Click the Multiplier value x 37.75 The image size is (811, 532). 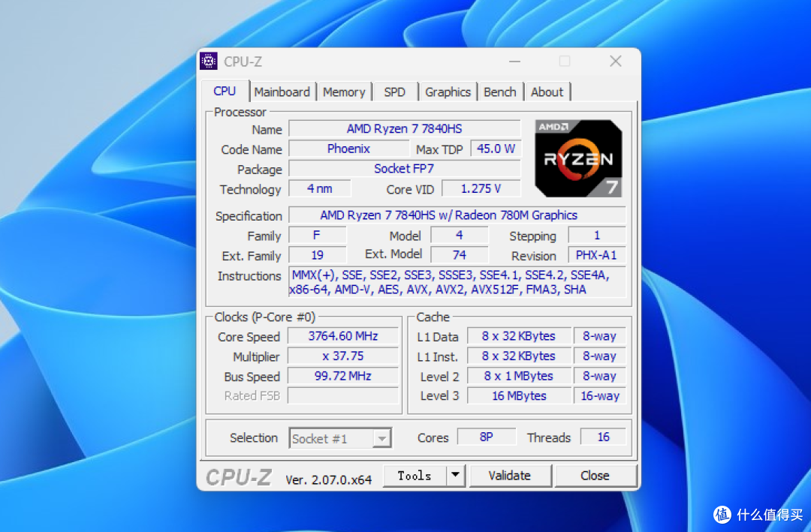[343, 356]
